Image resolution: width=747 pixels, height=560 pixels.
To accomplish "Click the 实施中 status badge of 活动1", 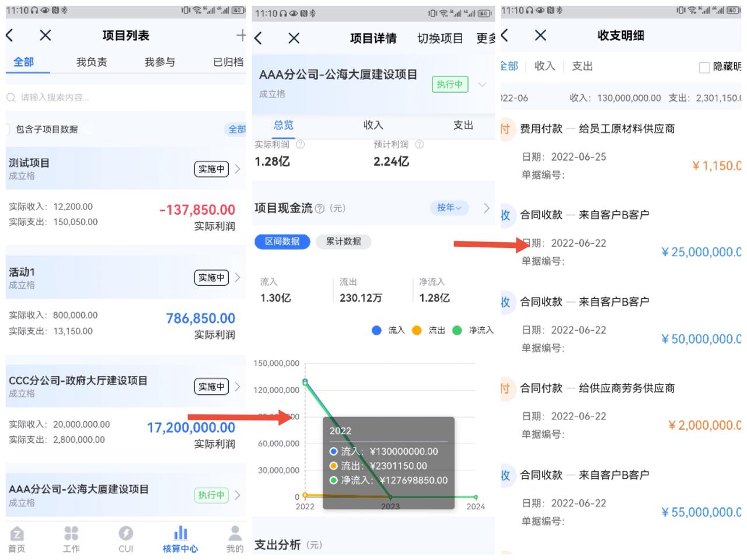I will tap(211, 278).
